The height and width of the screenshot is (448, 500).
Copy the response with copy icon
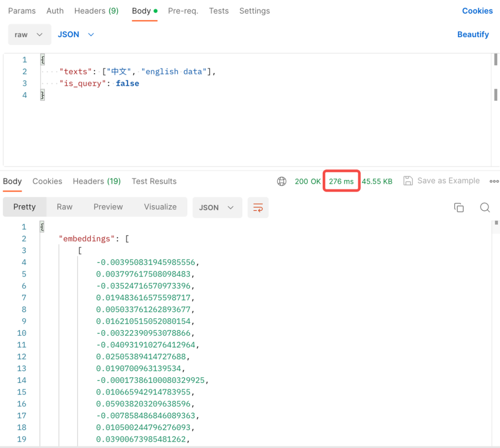coord(459,208)
